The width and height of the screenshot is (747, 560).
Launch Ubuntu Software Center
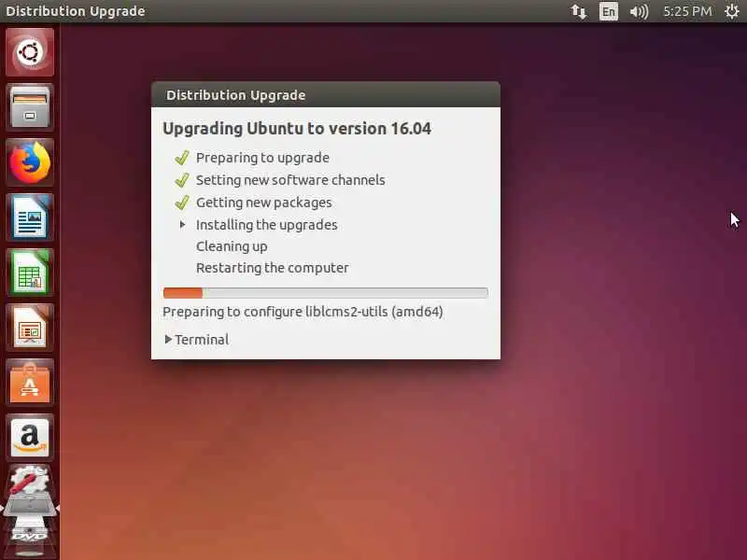[x=30, y=384]
